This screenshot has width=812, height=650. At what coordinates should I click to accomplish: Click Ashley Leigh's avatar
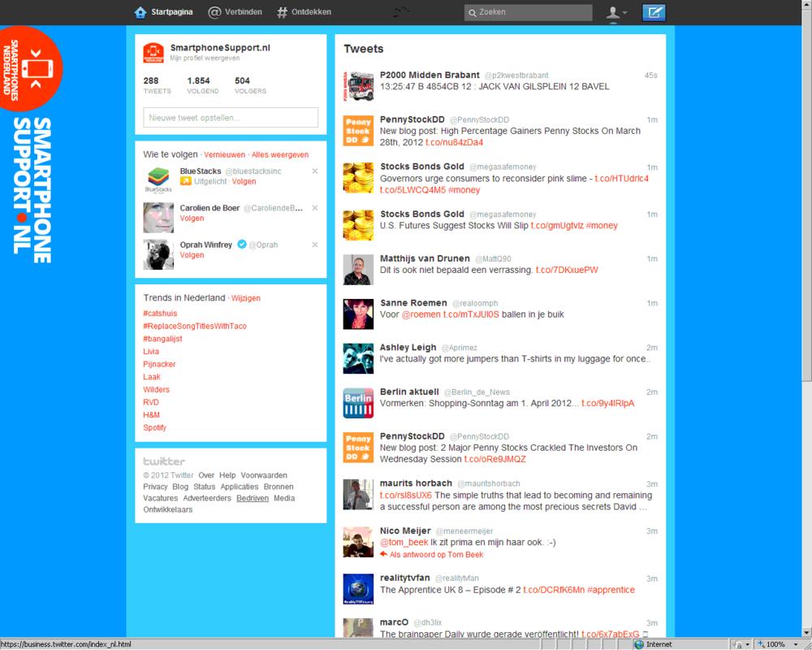(x=358, y=358)
